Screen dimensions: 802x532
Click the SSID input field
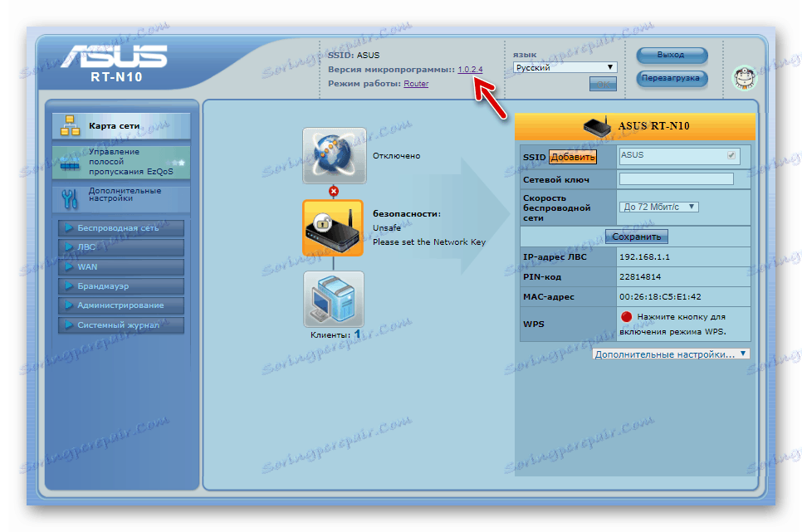pyautogui.click(x=678, y=155)
